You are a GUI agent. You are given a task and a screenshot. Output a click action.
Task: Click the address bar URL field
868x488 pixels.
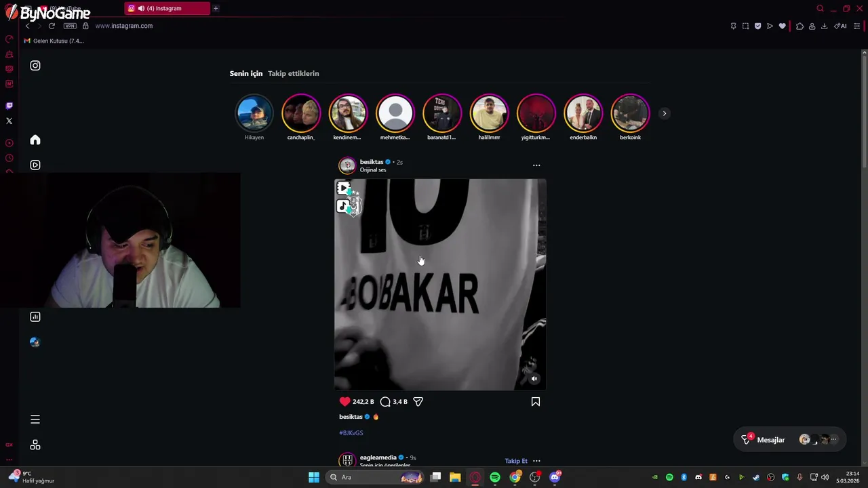pos(123,26)
